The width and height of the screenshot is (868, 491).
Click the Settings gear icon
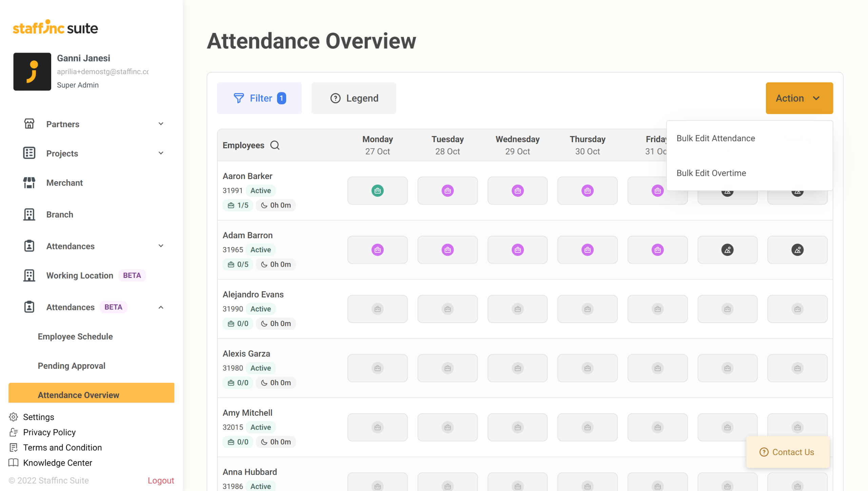pos(14,417)
